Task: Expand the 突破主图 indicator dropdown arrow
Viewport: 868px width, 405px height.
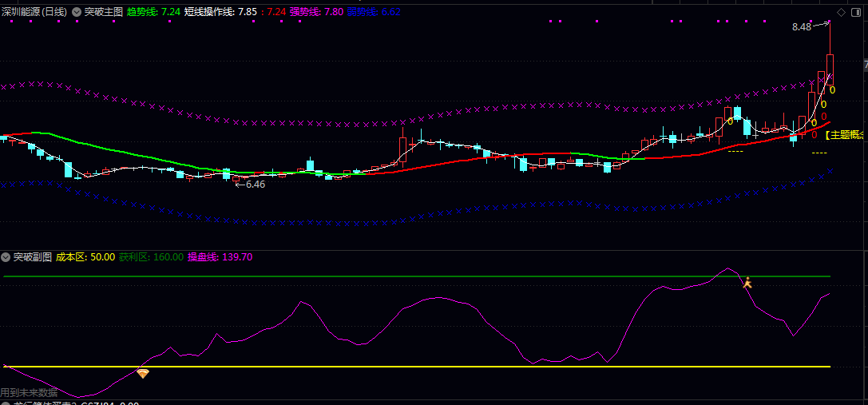Action: pos(76,12)
